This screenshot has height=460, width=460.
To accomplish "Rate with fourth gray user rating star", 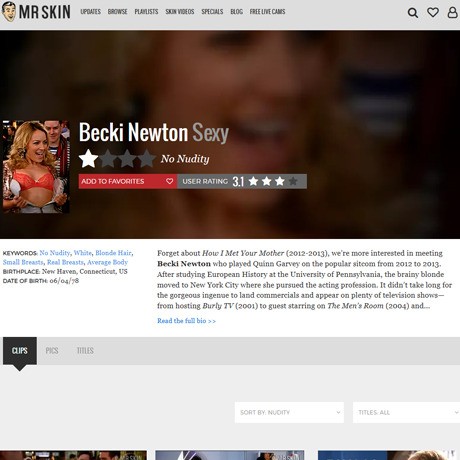I will 293,181.
